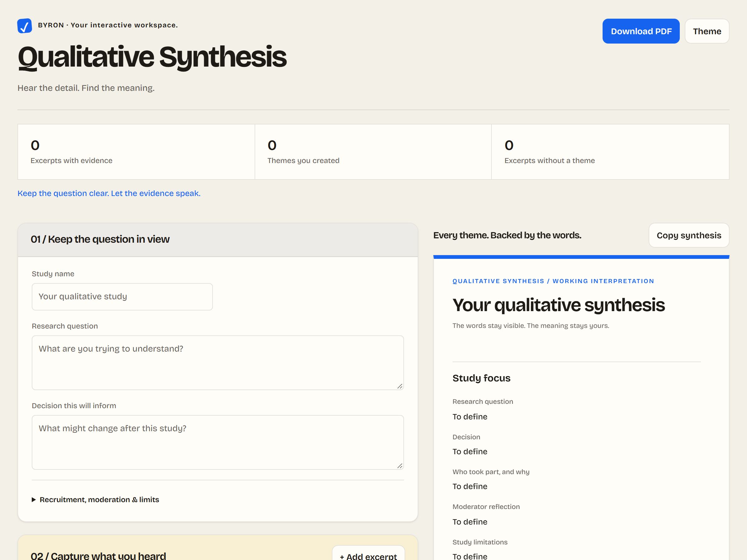Click 'Keep the question clear' tagline

pos(109,194)
